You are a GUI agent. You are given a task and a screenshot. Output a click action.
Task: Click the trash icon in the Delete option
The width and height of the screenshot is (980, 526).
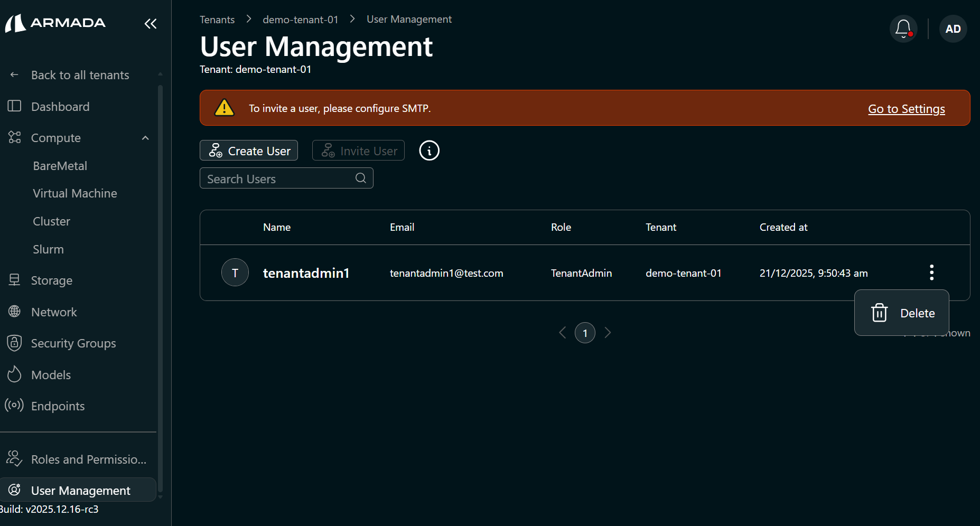(879, 313)
